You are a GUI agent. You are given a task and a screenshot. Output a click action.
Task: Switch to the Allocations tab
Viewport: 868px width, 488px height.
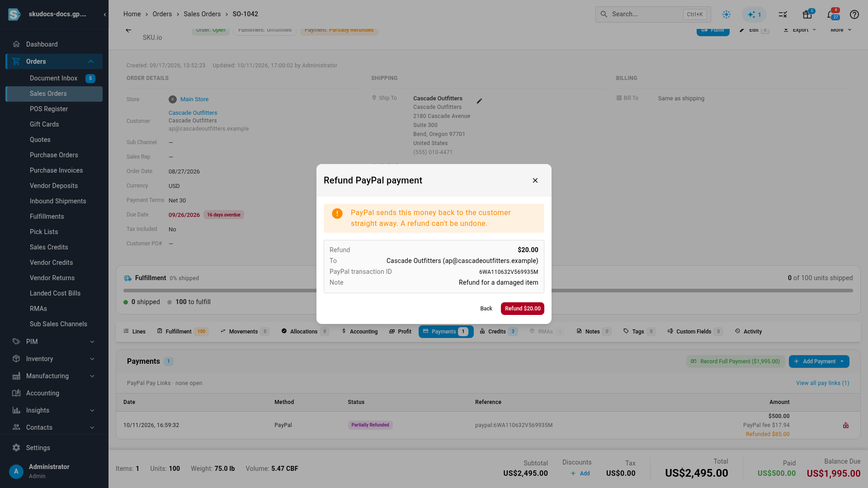pyautogui.click(x=305, y=332)
